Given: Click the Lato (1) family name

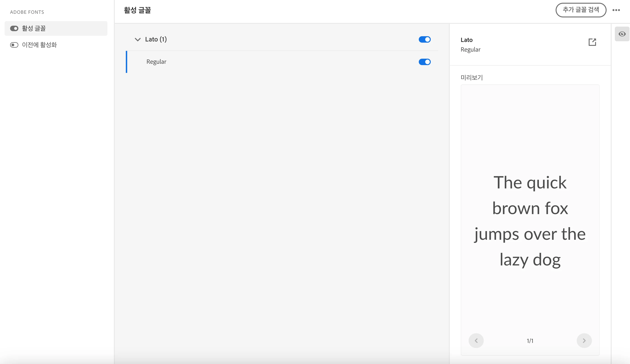Looking at the screenshot, I should 156,39.
